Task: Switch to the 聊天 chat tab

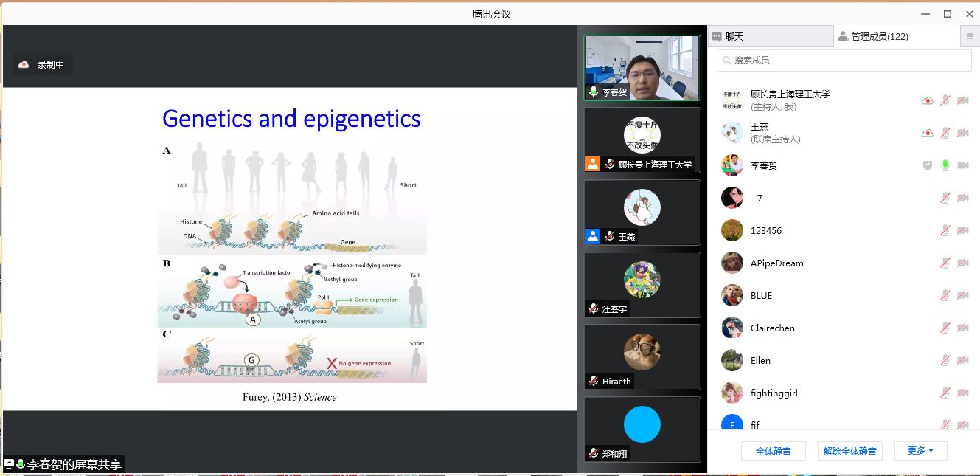Action: (x=770, y=36)
